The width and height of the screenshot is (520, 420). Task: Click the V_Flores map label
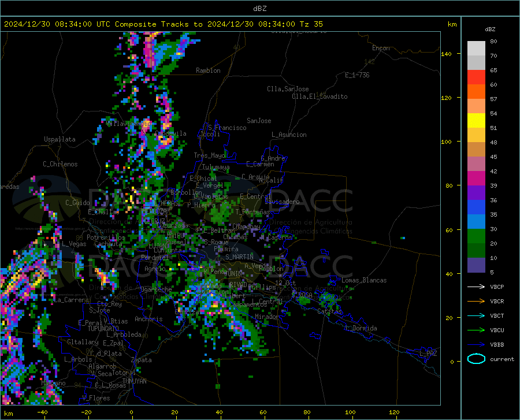point(96,398)
